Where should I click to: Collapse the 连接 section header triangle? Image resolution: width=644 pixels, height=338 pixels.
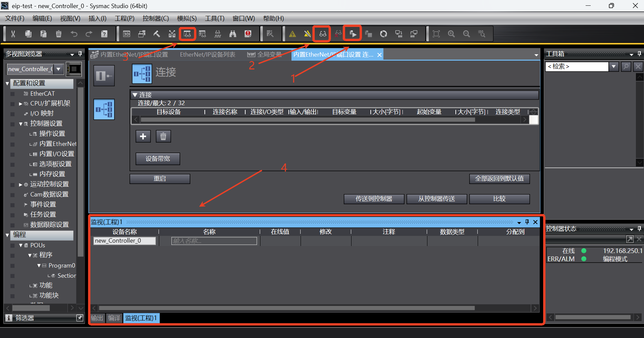tap(135, 95)
